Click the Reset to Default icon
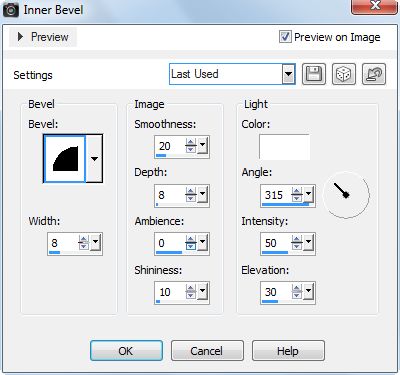400x375 pixels. click(x=374, y=74)
